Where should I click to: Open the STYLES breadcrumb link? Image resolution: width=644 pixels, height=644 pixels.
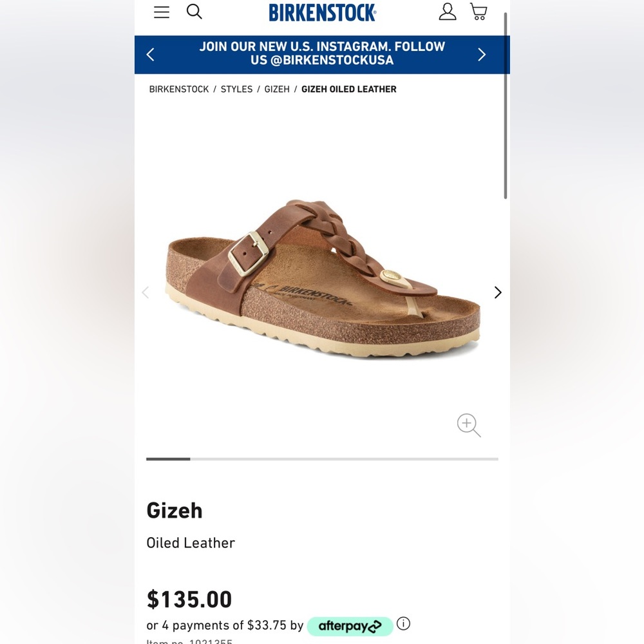pos(236,89)
